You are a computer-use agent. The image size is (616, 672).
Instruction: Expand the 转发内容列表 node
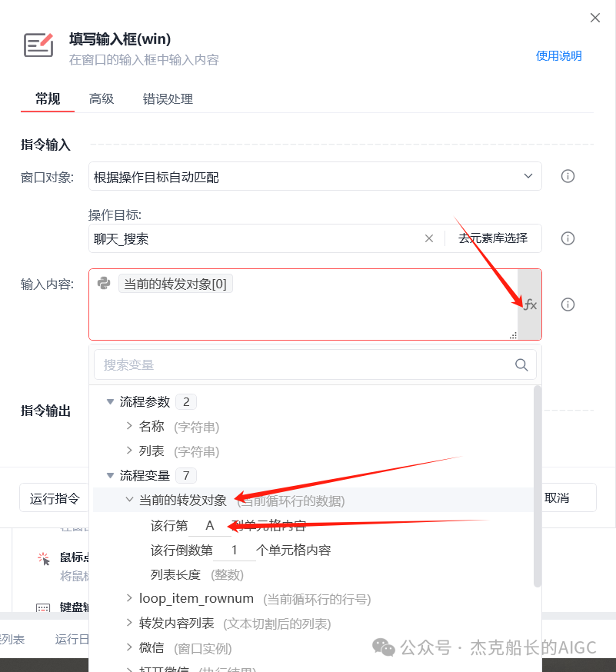[x=129, y=623]
